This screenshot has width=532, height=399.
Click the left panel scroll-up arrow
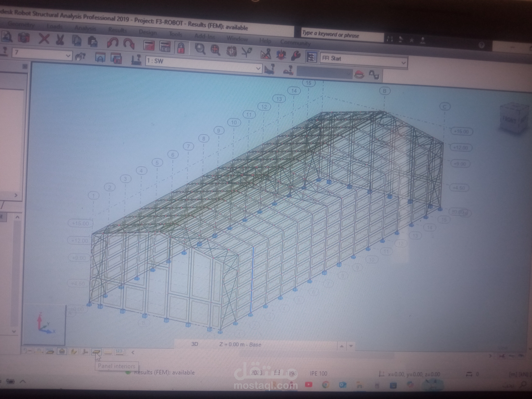17,217
